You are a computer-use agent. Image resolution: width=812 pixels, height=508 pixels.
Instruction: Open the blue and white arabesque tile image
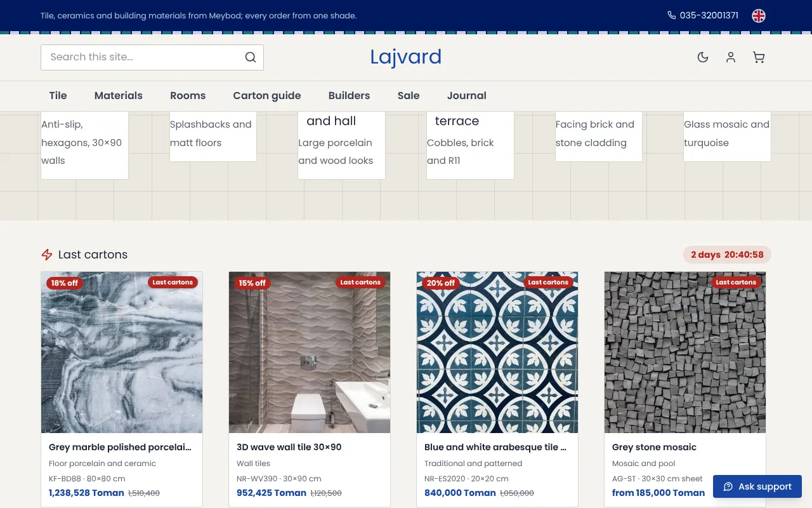497,352
